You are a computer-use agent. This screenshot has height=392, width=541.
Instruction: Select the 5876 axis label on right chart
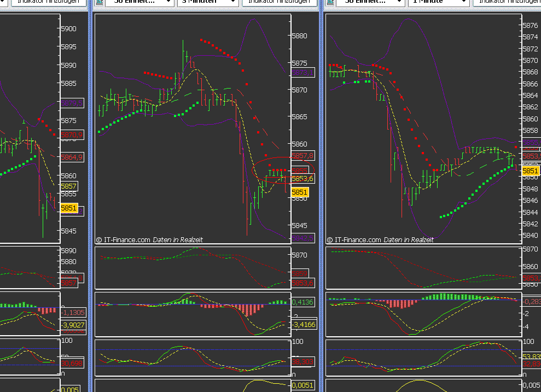[530, 25]
